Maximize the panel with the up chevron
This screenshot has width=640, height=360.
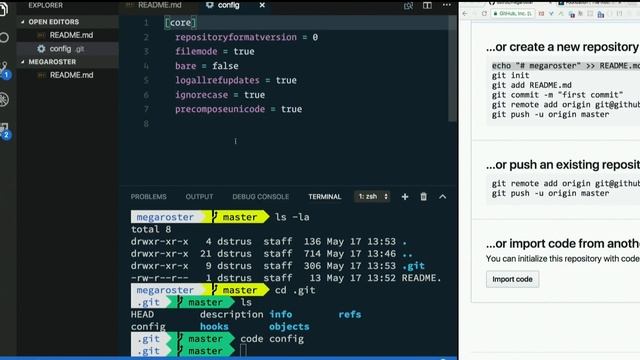pos(442,197)
